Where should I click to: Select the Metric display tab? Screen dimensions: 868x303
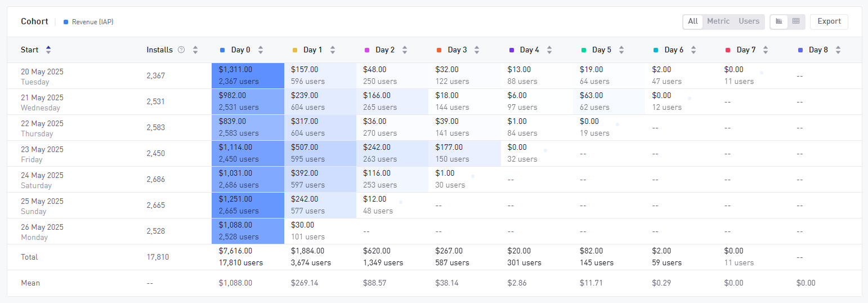point(718,21)
